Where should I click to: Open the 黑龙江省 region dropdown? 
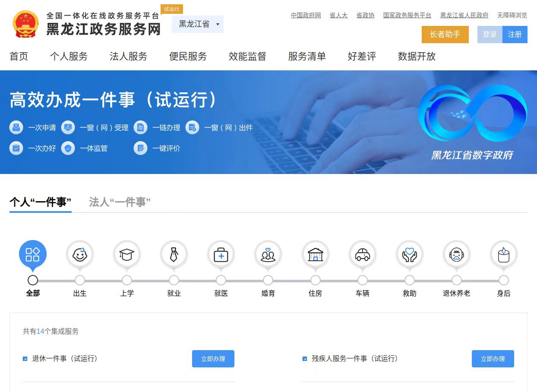click(198, 24)
